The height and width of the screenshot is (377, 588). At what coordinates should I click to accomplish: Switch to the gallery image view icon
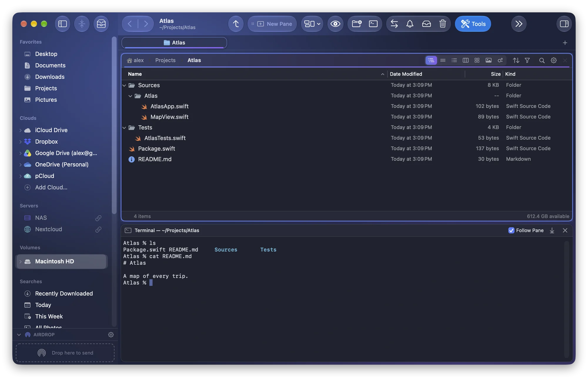[488, 60]
